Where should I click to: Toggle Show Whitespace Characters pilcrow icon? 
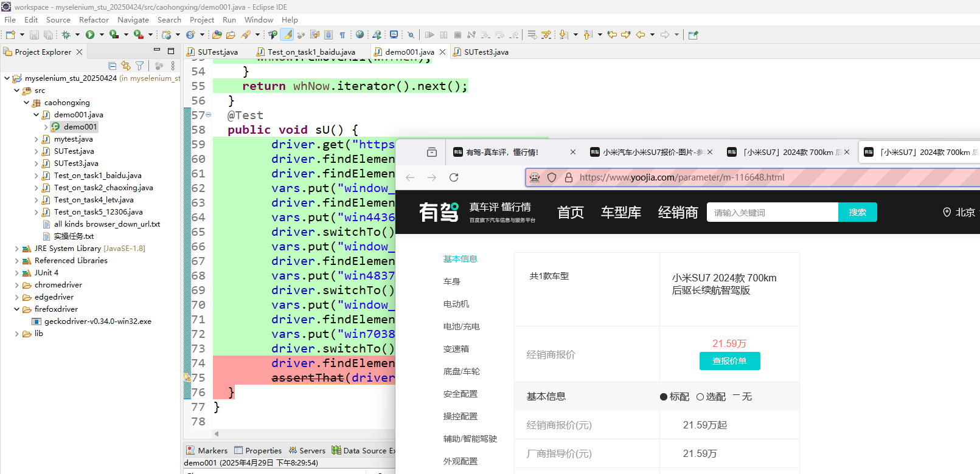(342, 35)
